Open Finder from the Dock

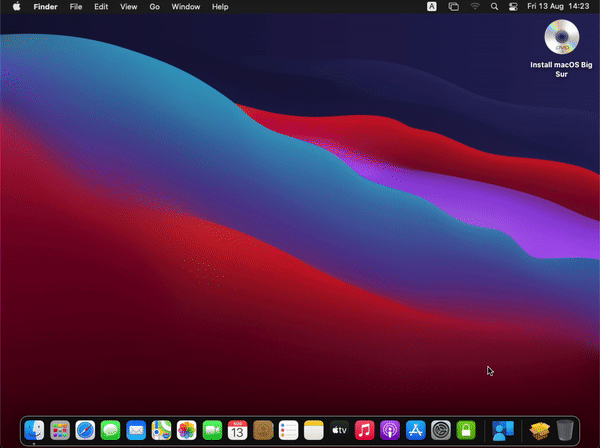[34, 430]
